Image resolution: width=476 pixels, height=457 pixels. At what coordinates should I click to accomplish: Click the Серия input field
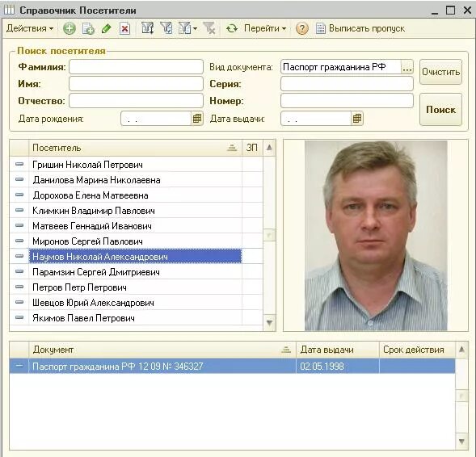point(347,84)
